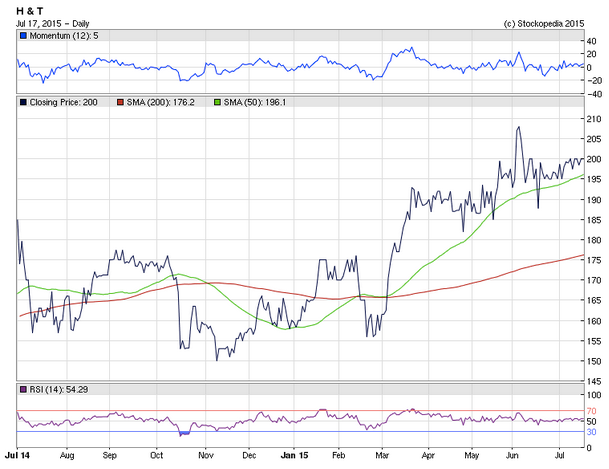
Task: Click the 210 price axis label
Action: [x=593, y=119]
